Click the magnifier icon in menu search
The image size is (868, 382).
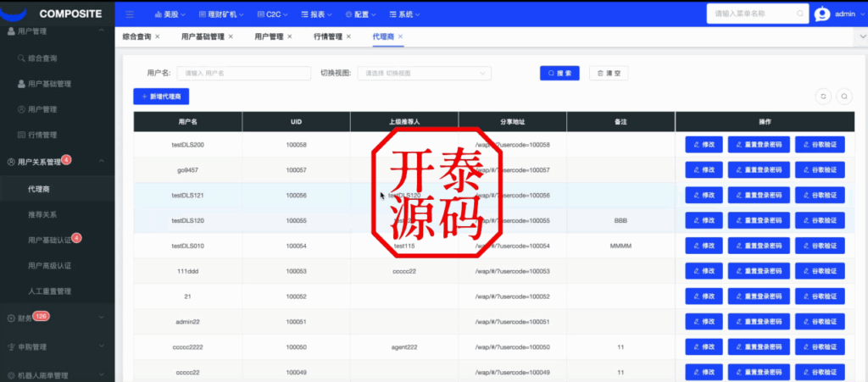(x=799, y=14)
